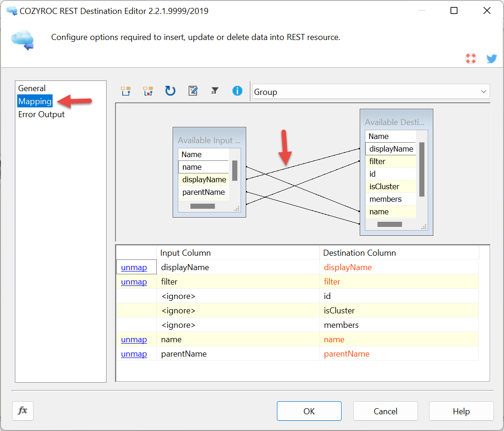
Task: Select 'filter' in Available Destination list
Action: 390,161
